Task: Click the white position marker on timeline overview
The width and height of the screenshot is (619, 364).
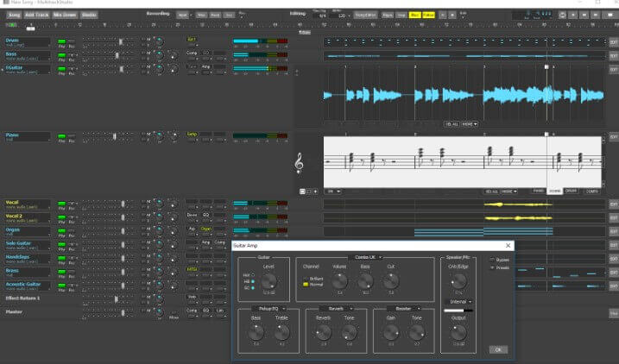Action: [30, 28]
